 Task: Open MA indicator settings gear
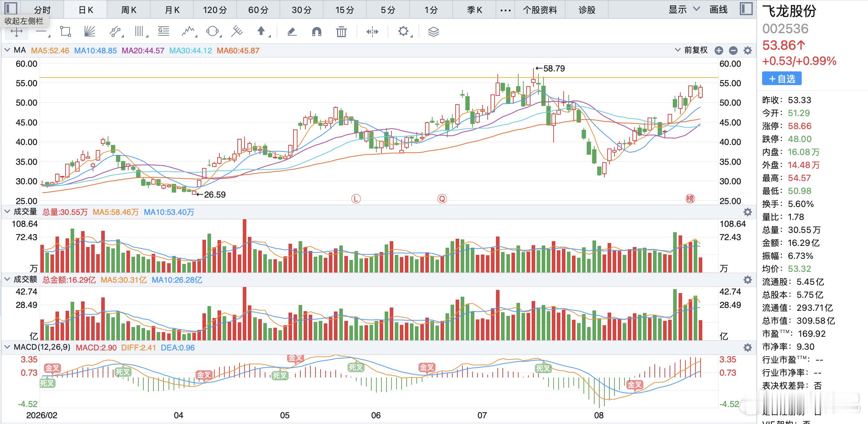point(748,51)
